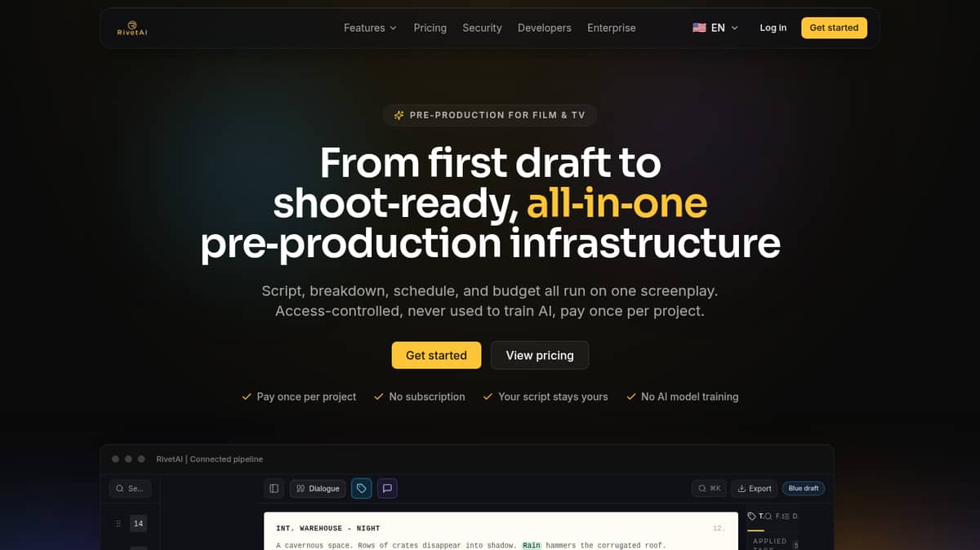Click the Blue draft badge
Screen dimensions: 980x550
pyautogui.click(x=804, y=488)
